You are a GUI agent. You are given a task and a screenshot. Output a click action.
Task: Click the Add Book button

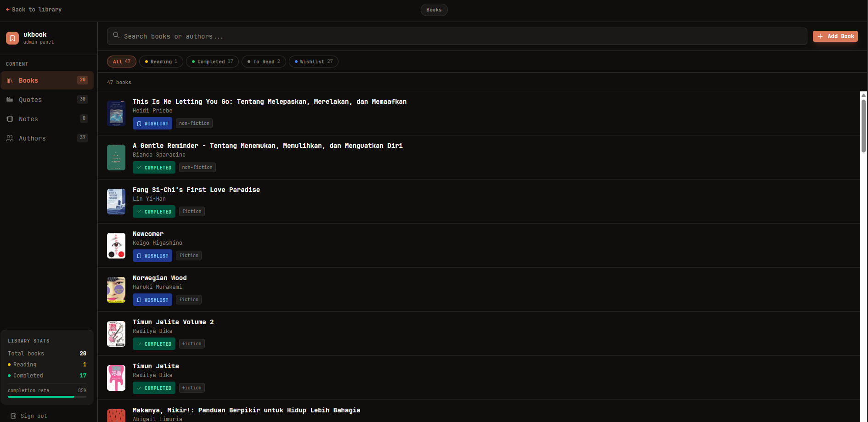coord(835,36)
